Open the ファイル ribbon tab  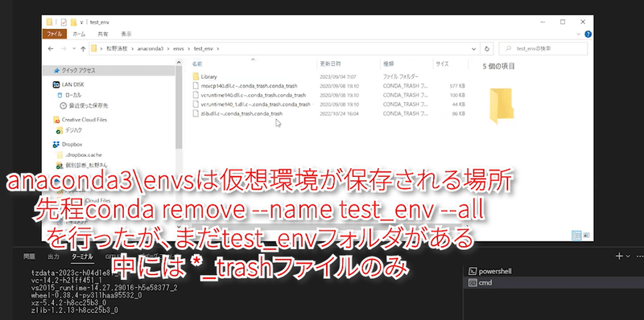click(55, 34)
